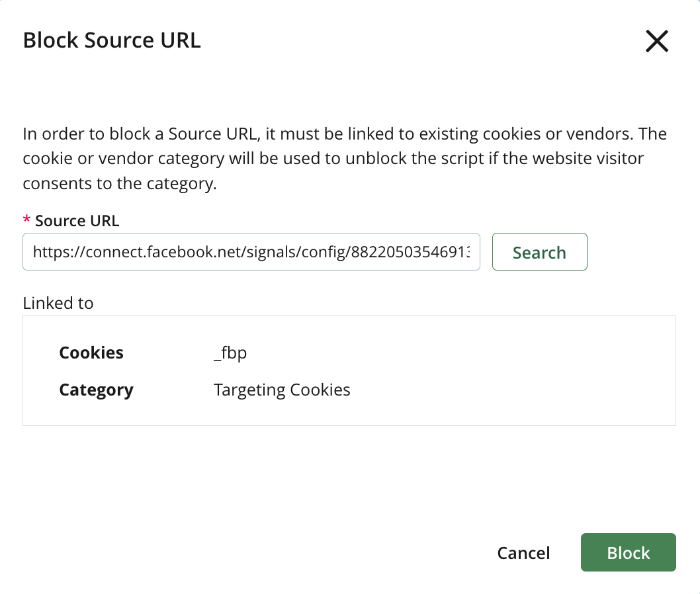Screen dimensions: 700x594
Task: Click the Linked to details panel
Action: [x=349, y=370]
